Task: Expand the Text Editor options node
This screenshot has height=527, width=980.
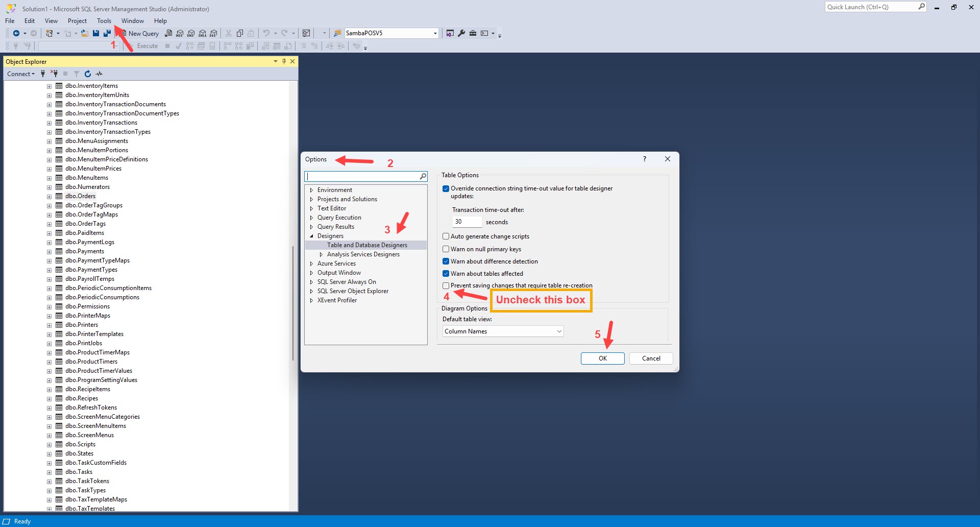Action: point(311,208)
